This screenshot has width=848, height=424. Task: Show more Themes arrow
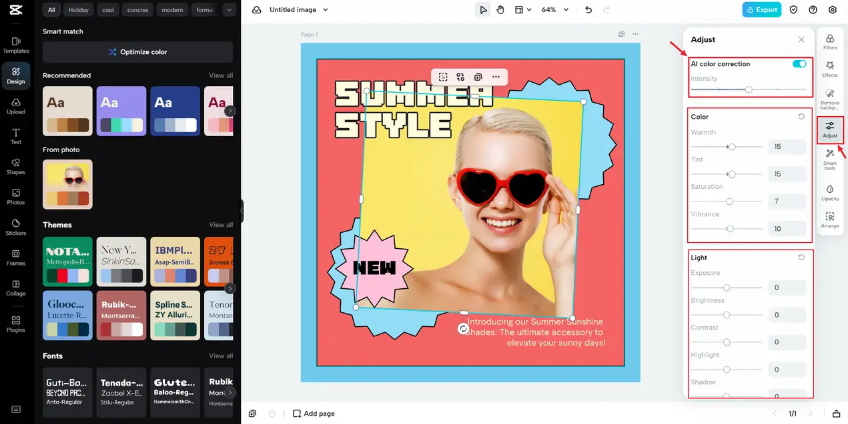click(x=230, y=288)
